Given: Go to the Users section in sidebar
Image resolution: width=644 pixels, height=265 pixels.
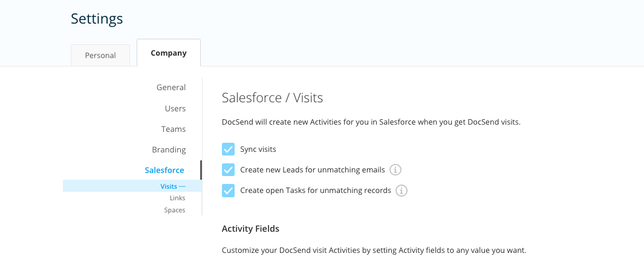Looking at the screenshot, I should [175, 108].
